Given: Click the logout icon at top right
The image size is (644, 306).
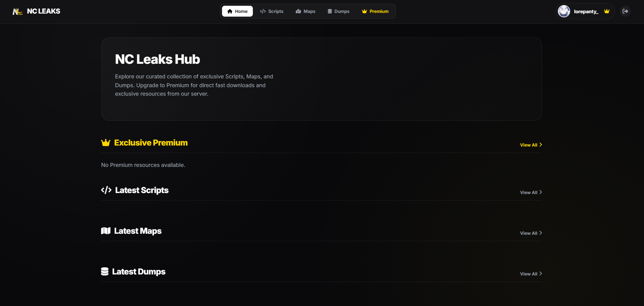Looking at the screenshot, I should coord(625,11).
